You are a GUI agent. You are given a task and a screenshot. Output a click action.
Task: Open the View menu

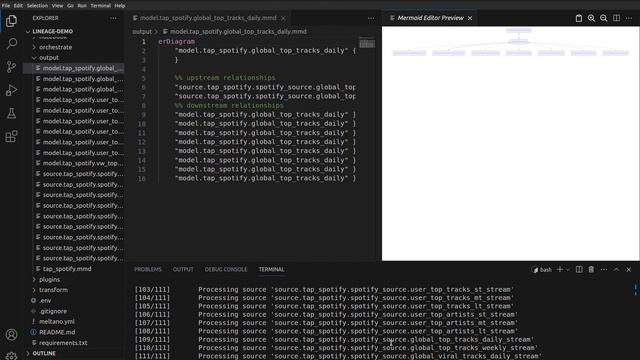(x=58, y=5)
